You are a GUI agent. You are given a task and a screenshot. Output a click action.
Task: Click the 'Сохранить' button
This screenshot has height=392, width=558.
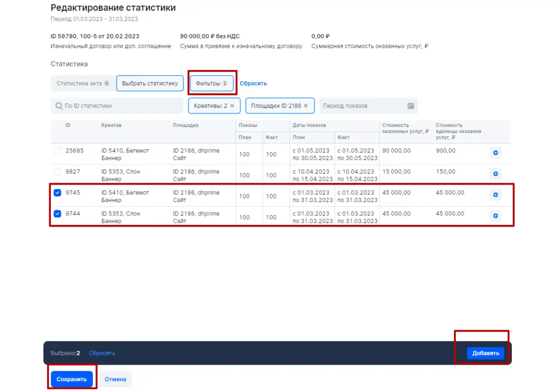(72, 379)
